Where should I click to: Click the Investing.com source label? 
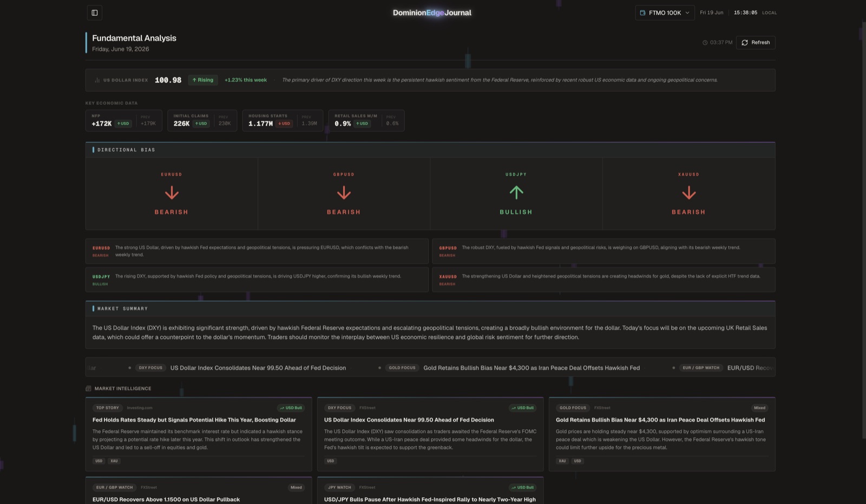click(x=140, y=408)
